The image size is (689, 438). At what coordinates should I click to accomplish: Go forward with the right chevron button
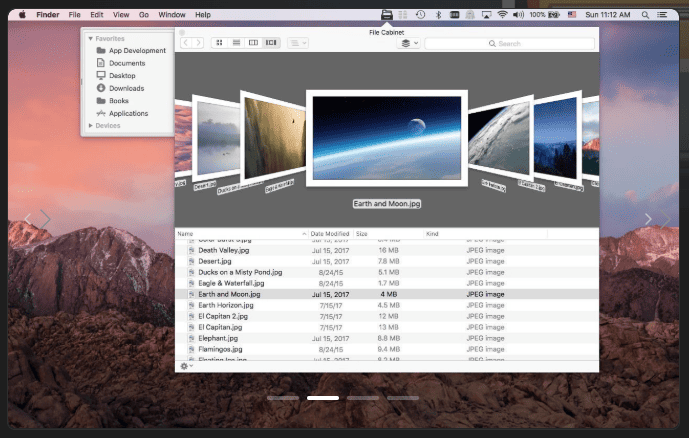coord(198,43)
